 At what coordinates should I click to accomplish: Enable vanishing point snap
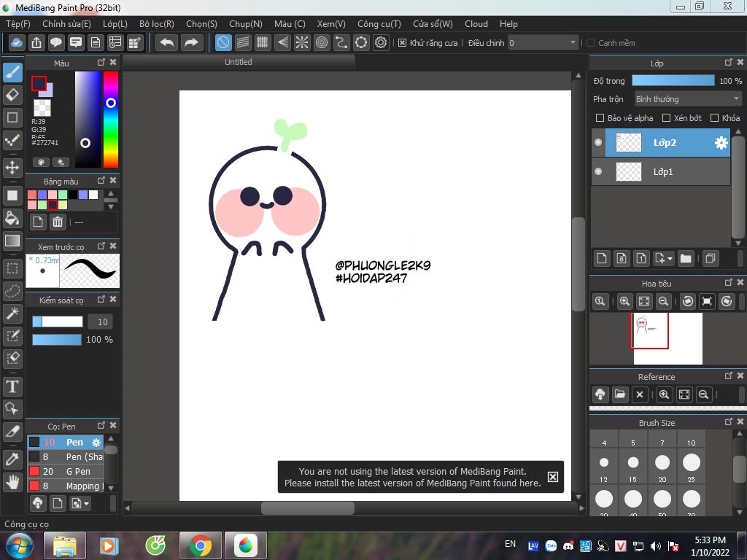pos(282,43)
